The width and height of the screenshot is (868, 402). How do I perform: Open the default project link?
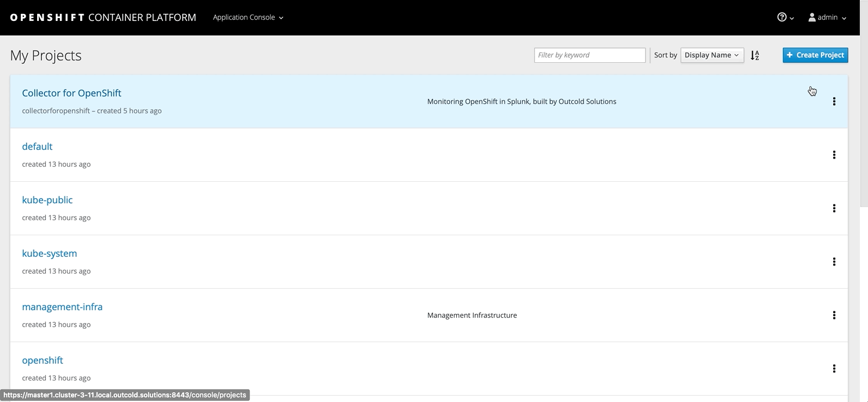coord(37,146)
